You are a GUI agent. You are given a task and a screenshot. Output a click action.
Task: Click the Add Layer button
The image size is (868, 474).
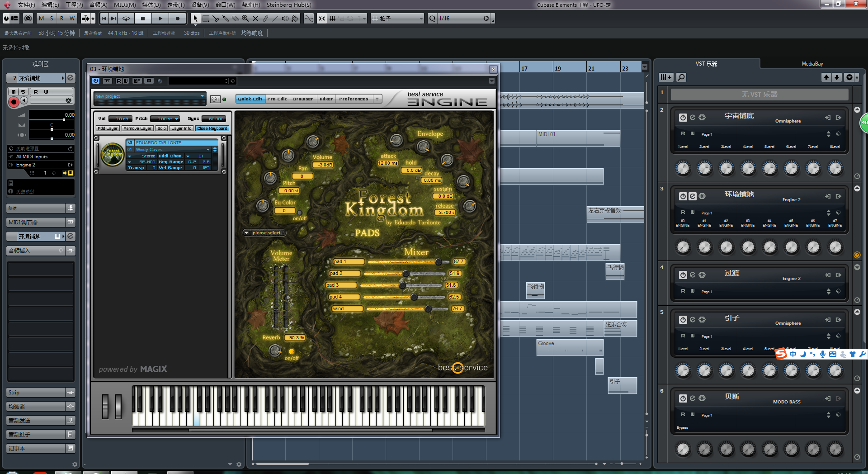(x=108, y=128)
